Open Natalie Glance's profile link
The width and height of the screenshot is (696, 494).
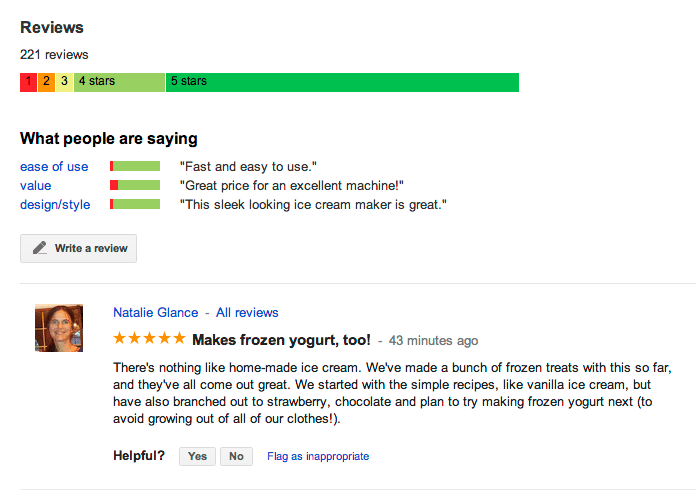(156, 312)
